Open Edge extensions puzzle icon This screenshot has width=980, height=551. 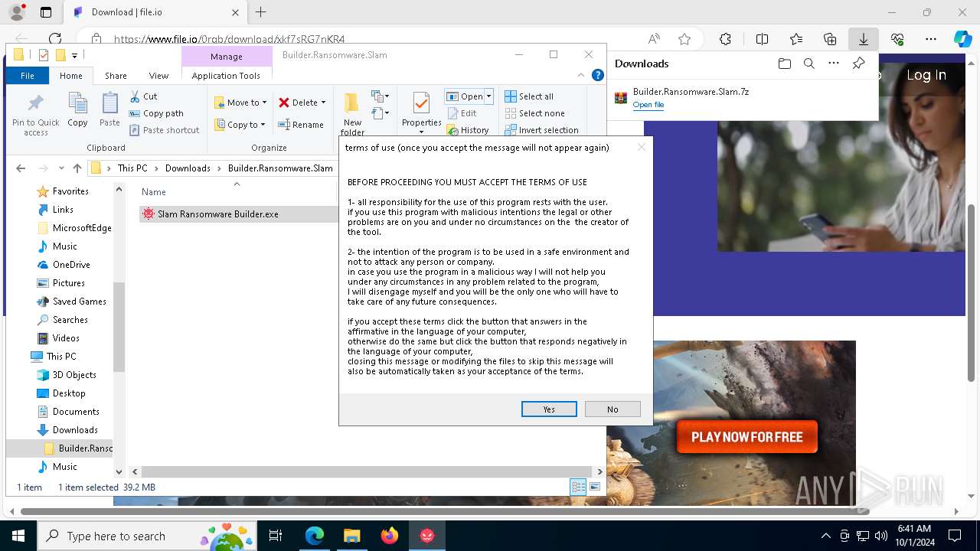coord(725,39)
